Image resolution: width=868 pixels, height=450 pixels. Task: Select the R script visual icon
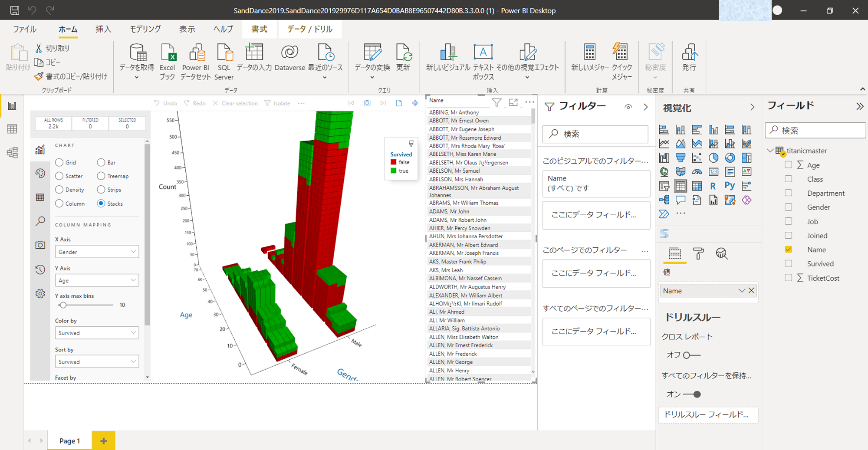click(x=713, y=186)
